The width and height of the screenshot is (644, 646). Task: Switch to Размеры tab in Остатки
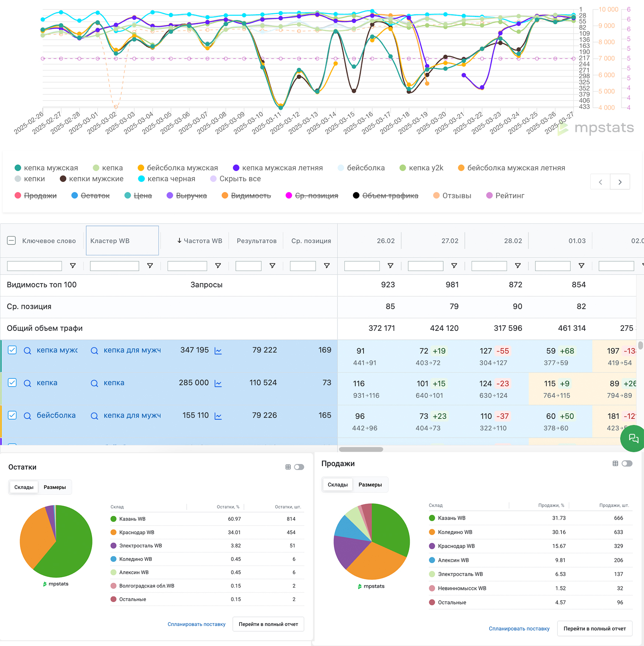[55, 487]
